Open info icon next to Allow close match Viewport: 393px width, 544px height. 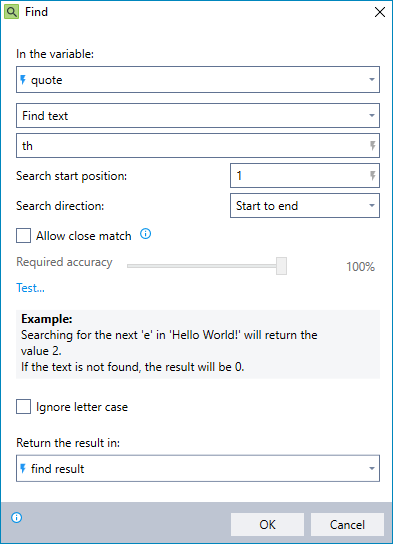point(145,234)
